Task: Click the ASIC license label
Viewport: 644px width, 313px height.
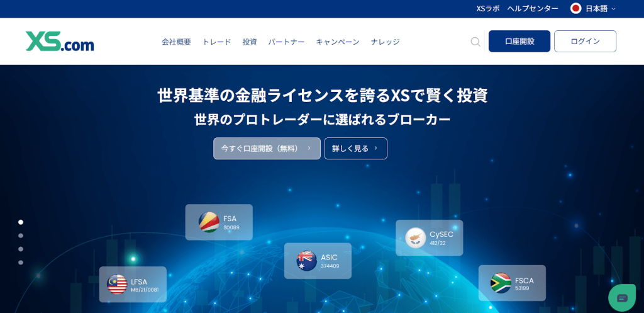Action: point(329,258)
